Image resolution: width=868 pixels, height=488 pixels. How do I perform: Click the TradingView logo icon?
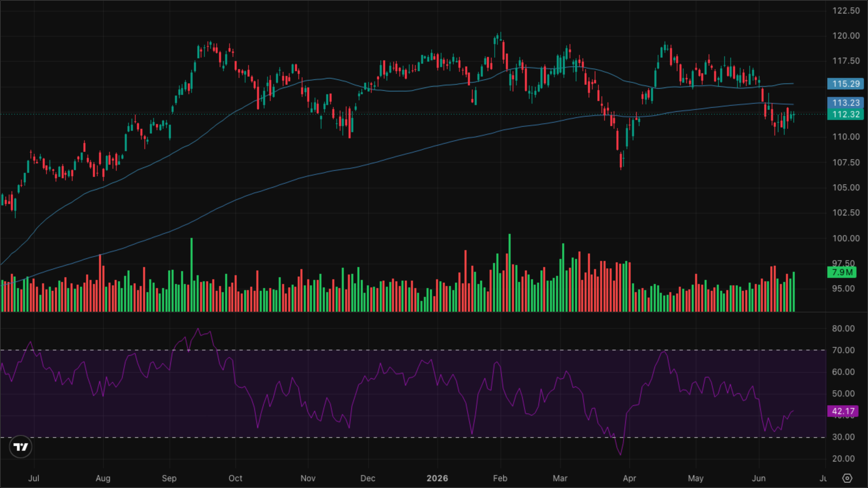(21, 447)
